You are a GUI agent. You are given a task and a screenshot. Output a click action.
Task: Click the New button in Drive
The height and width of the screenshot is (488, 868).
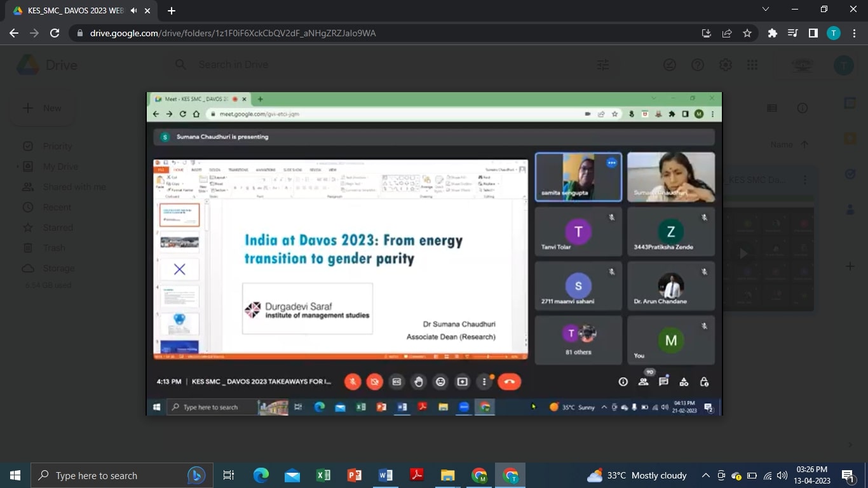(43, 108)
